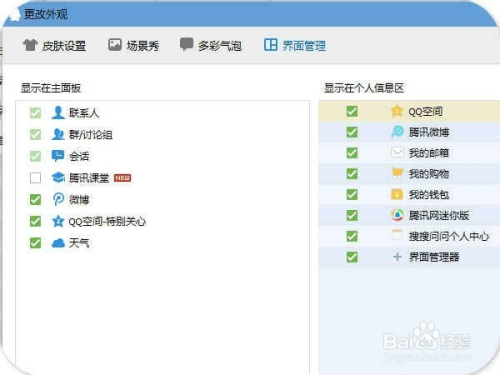
Task: Click the greyed 群/讨论组 checkbox
Action: [x=35, y=135]
